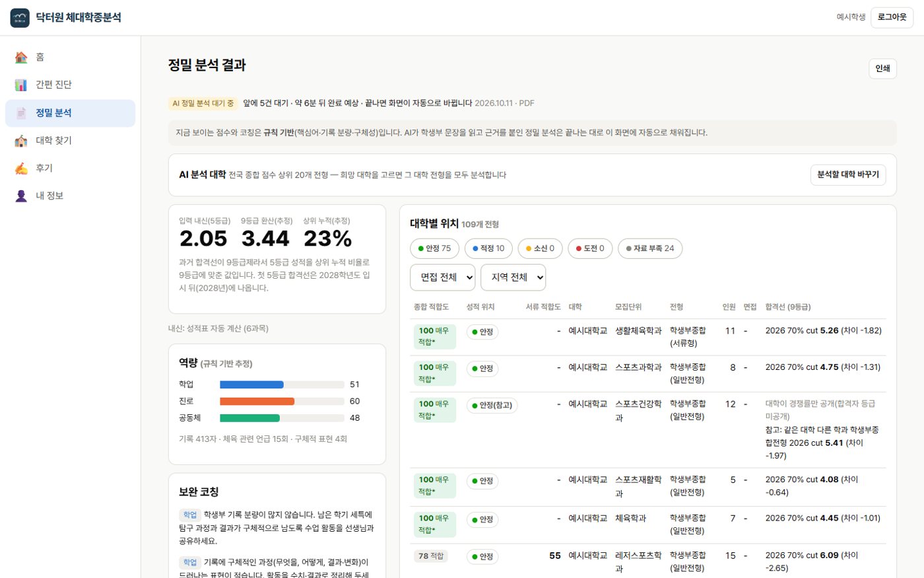Click the 안정(참고) status badge

(492, 406)
